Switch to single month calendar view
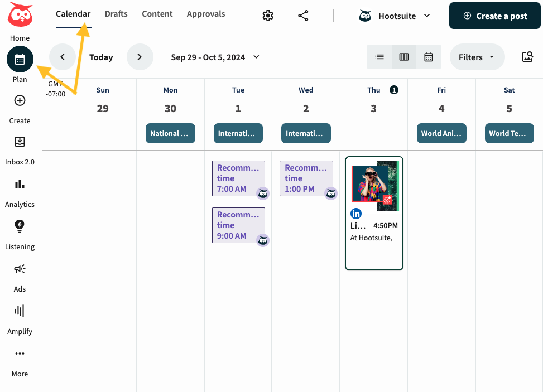The image size is (543, 392). point(428,57)
